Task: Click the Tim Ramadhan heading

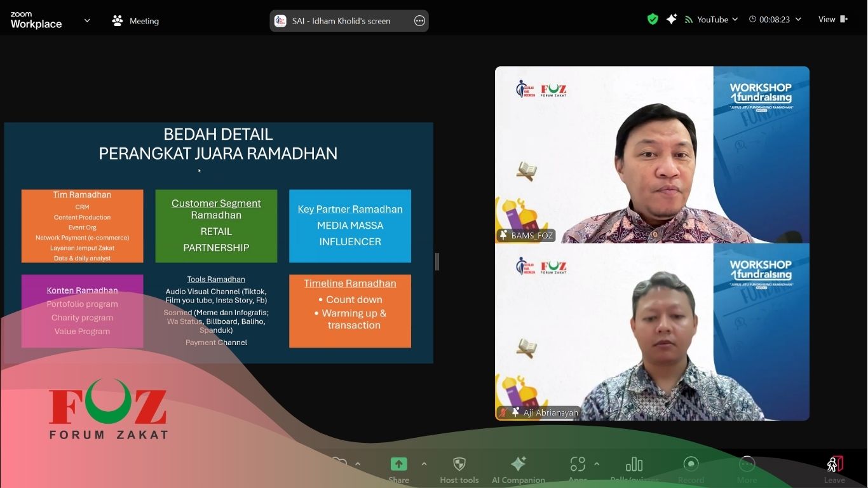Action: [x=82, y=194]
